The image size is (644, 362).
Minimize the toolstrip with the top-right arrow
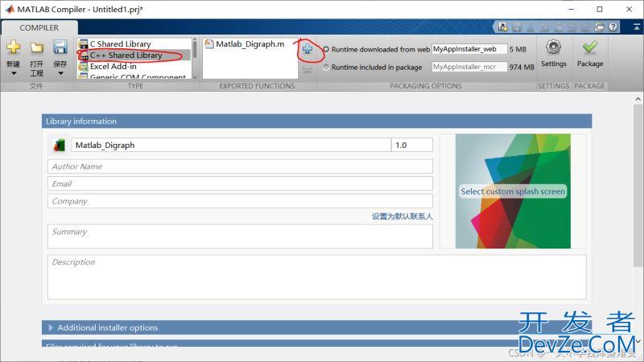click(x=636, y=27)
